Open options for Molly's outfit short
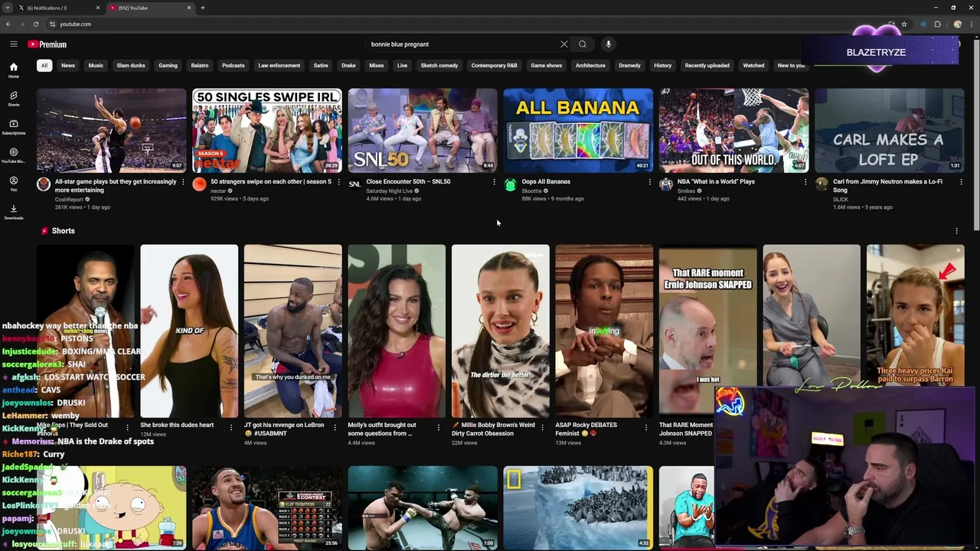This screenshot has height=551, width=980. coord(439,427)
